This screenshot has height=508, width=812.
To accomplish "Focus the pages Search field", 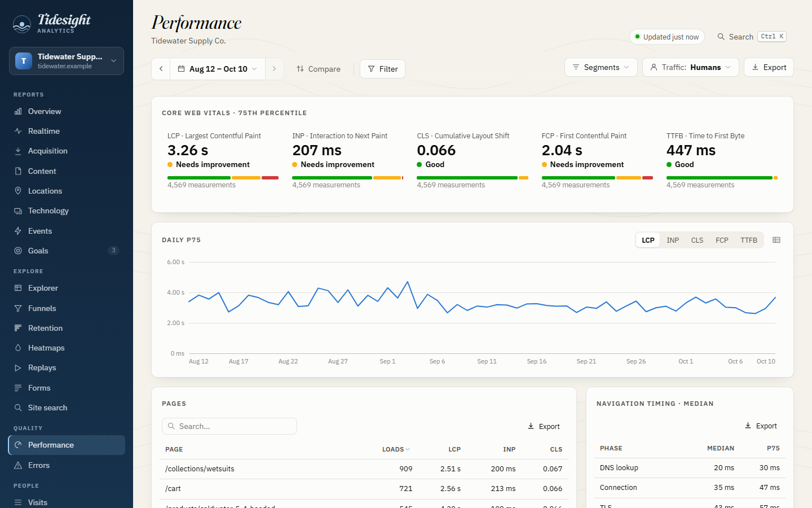I will (x=230, y=426).
